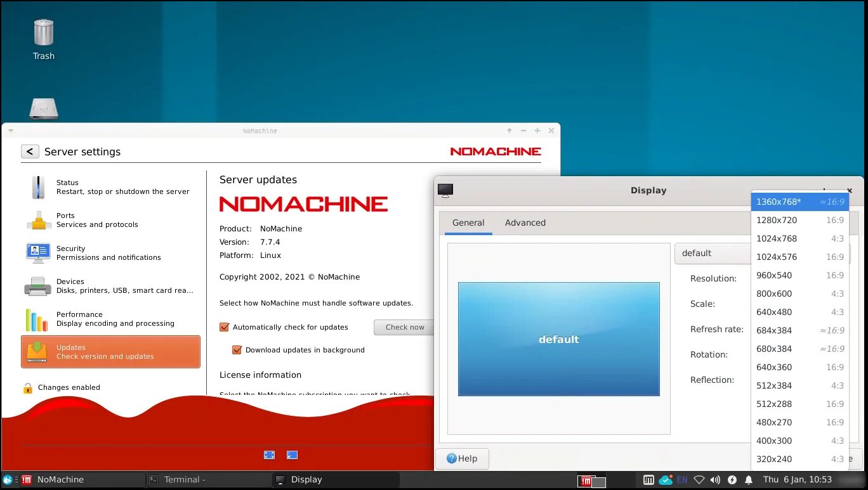Open the power manager tray icon
The height and width of the screenshot is (490, 868).
(732, 480)
